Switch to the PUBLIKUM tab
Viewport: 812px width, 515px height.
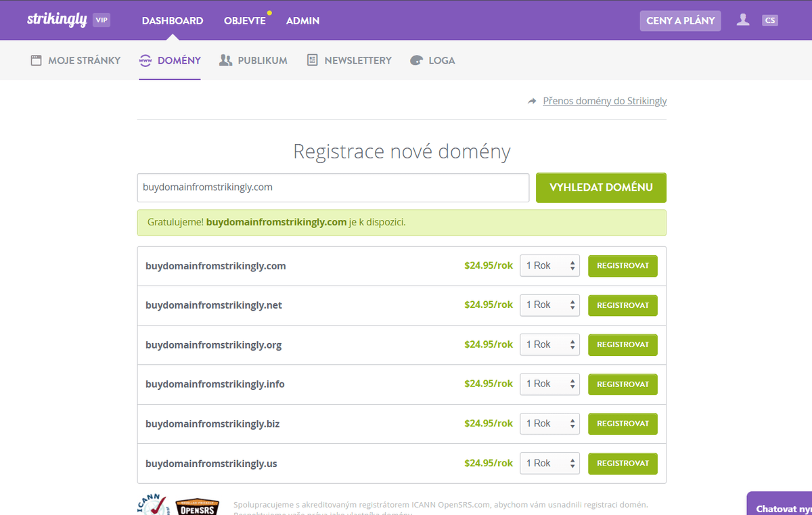click(253, 60)
